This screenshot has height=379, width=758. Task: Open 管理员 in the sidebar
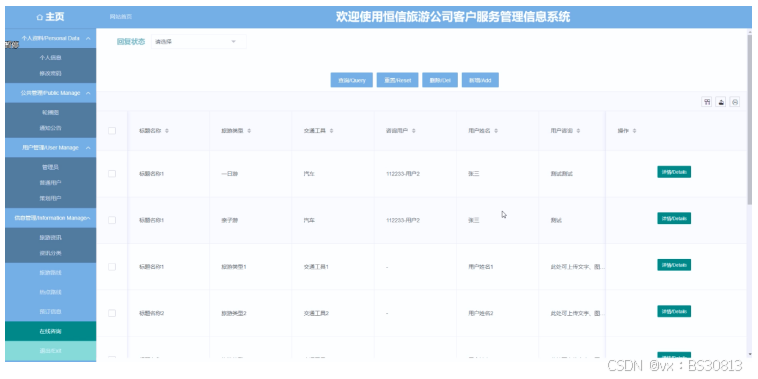[x=51, y=167]
